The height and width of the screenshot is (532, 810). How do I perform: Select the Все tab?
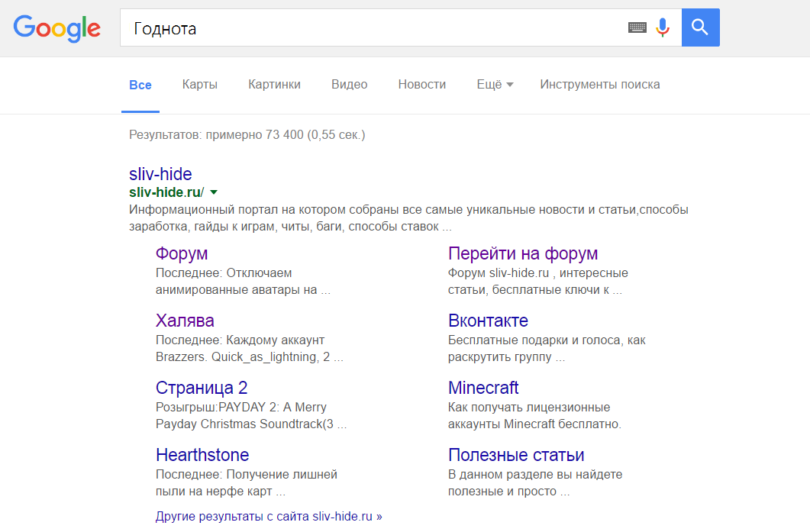point(140,85)
